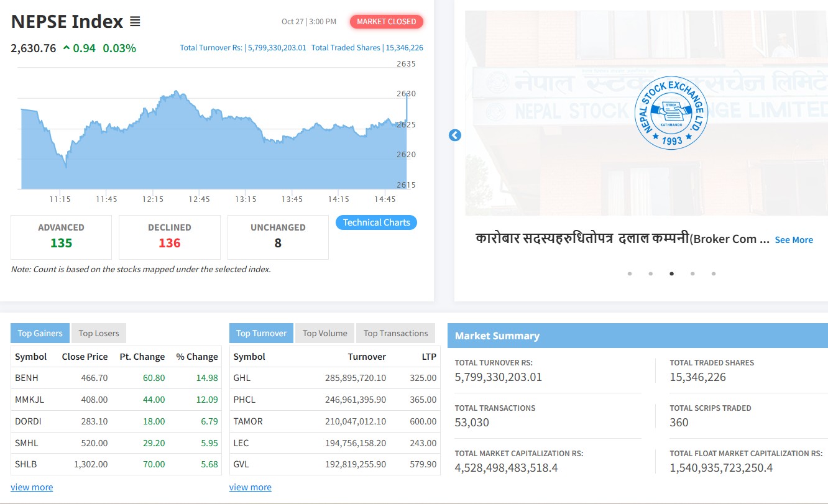Click the ADVANCED 135 count box
Image resolution: width=828 pixels, height=504 pixels.
61,237
